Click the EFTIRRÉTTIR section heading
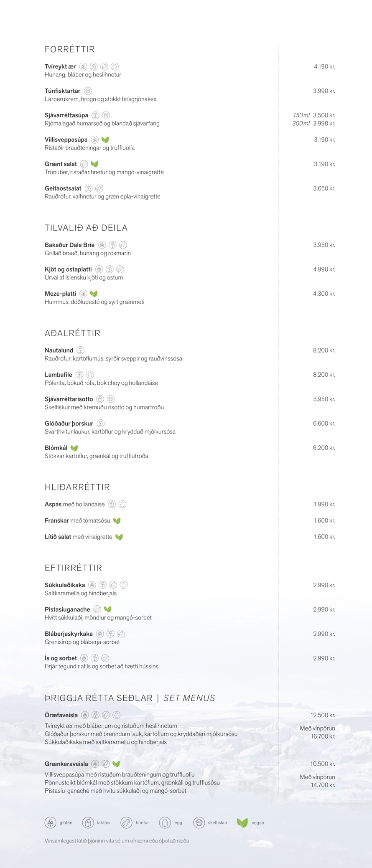372x868 pixels. coord(74,568)
